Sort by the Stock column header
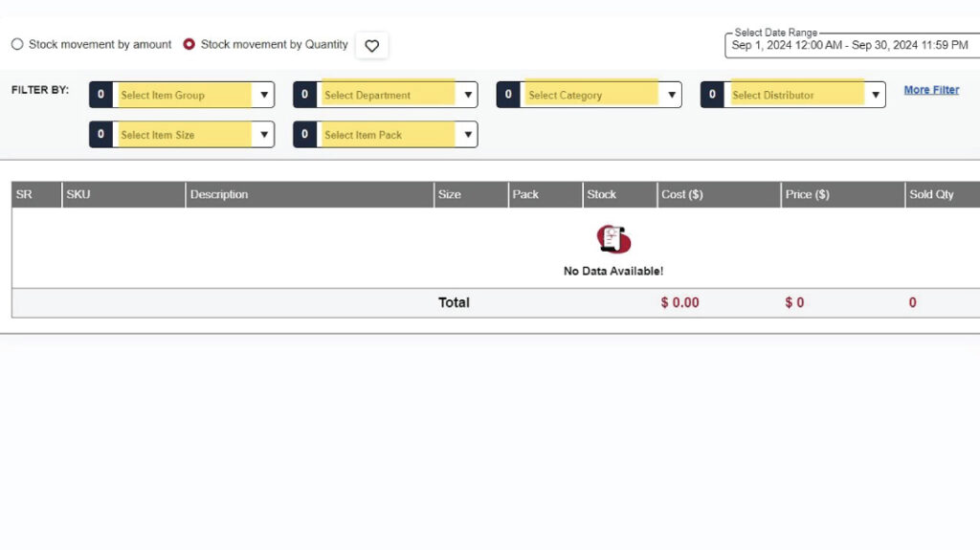The height and width of the screenshot is (550, 980). tap(602, 194)
